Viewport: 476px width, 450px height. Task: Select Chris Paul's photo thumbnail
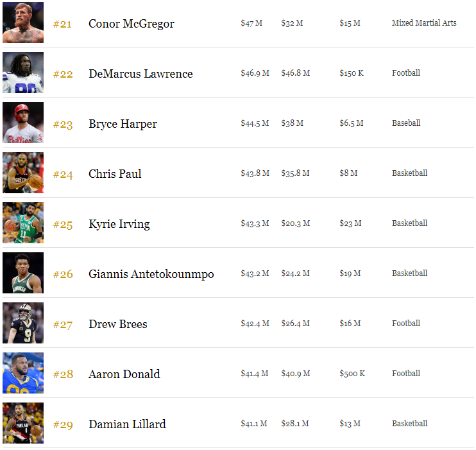coord(23,173)
